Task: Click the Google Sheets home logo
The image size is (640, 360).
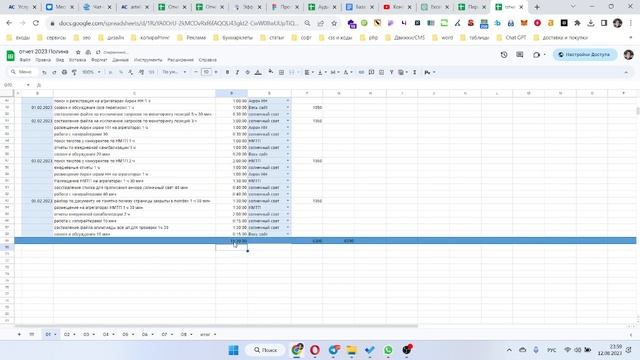Action: [x=11, y=55]
